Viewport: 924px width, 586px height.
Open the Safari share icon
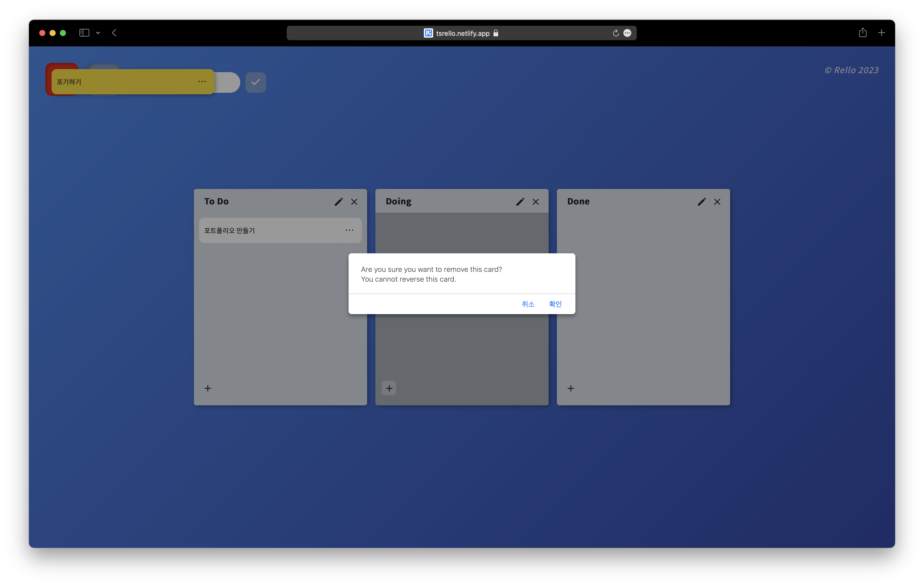tap(863, 32)
